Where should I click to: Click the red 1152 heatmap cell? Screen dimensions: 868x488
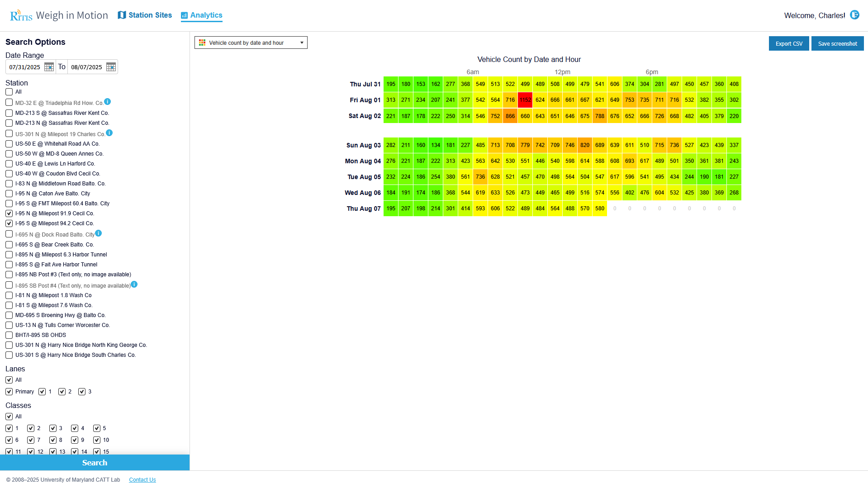pyautogui.click(x=525, y=100)
